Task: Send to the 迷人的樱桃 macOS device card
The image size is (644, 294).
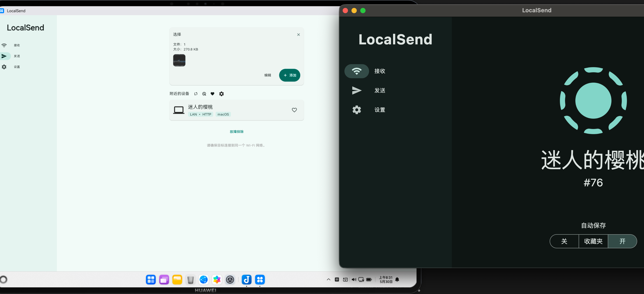Action: 236,110
